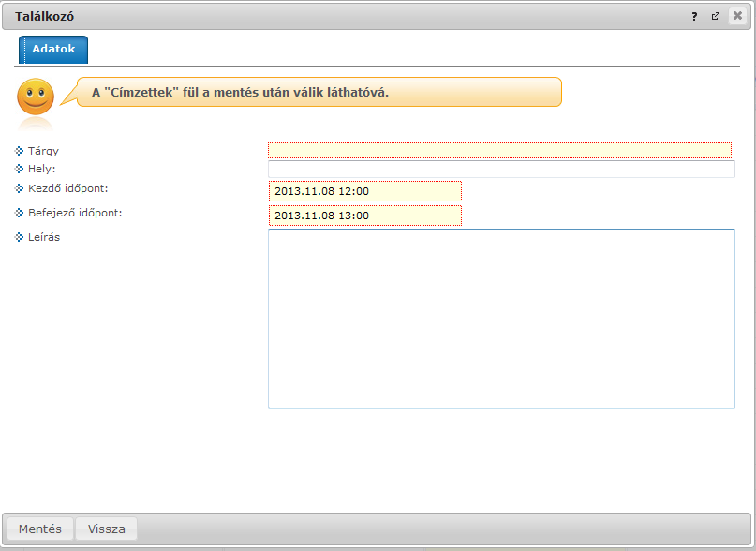Click the diamond icon beside Hely
756x551 pixels.
tap(19, 169)
